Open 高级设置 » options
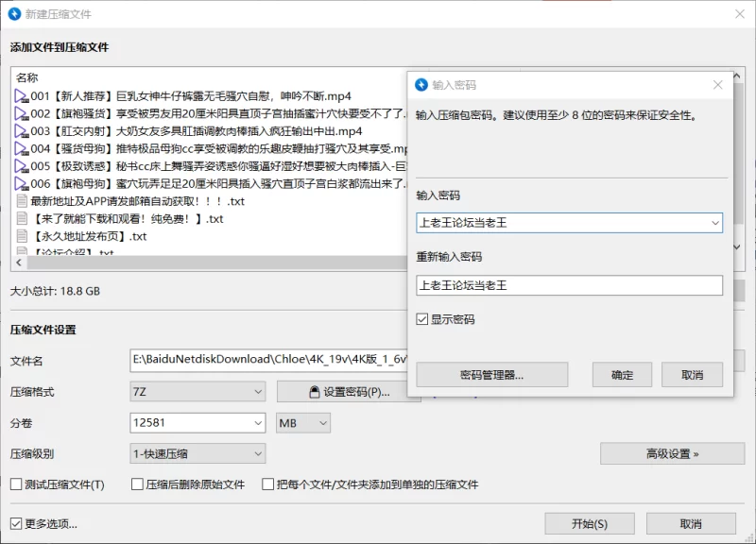The image size is (756, 544). [672, 453]
